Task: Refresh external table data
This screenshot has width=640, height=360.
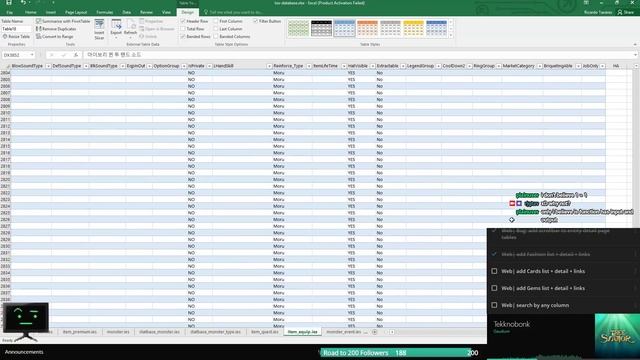Action: point(130,29)
